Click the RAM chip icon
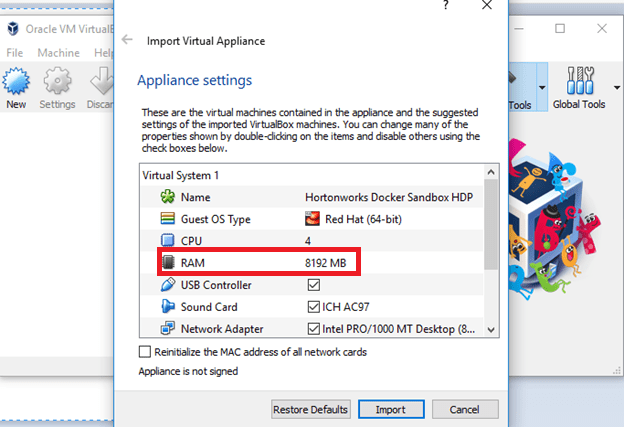The width and height of the screenshot is (635, 434). (167, 263)
